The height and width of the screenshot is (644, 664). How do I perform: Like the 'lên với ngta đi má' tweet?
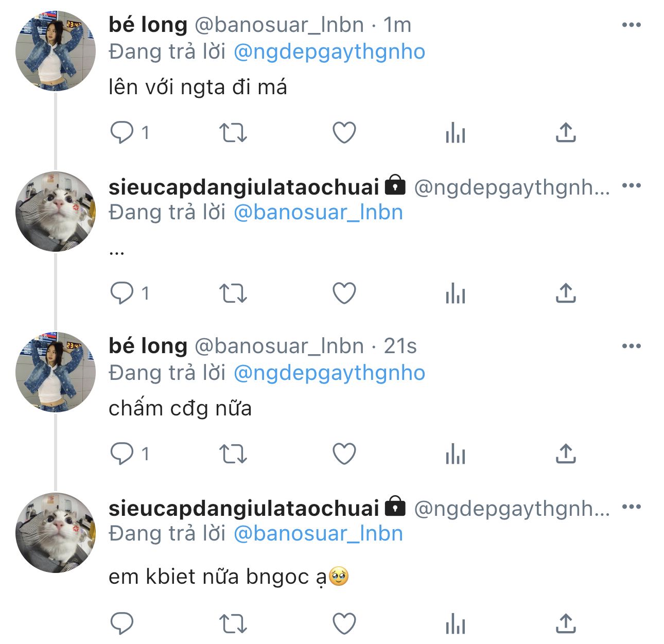[x=344, y=133]
